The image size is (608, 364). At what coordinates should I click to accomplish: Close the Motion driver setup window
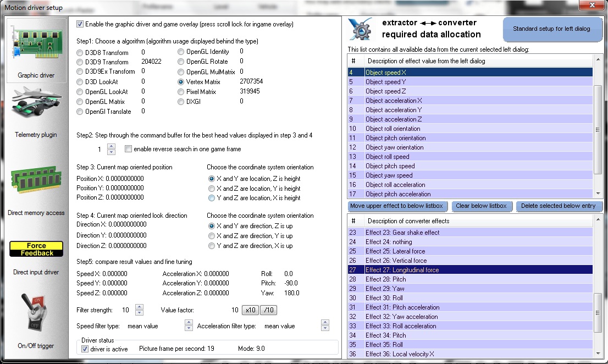(592, 5)
